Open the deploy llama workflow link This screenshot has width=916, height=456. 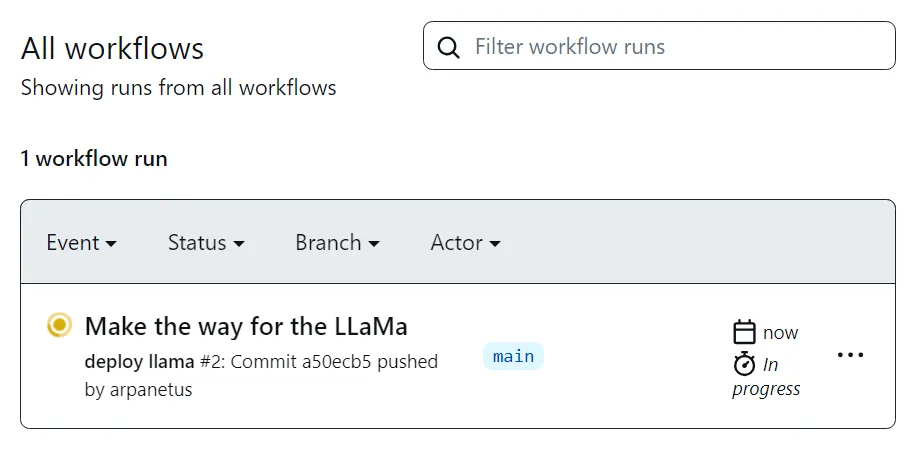pyautogui.click(x=139, y=362)
